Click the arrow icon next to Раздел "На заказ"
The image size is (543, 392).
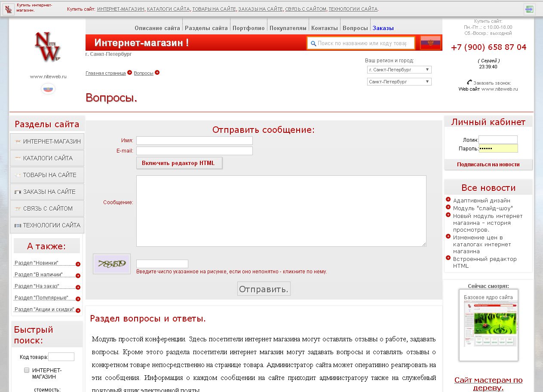point(78,288)
